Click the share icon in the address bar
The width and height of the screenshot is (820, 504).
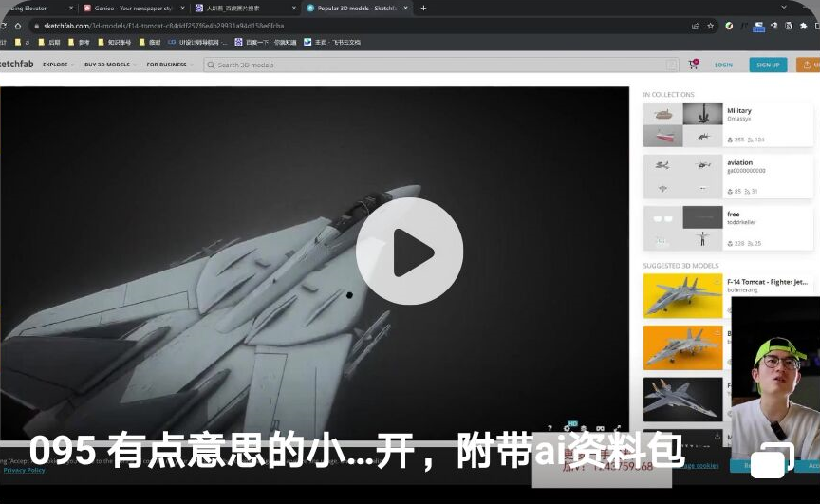coord(696,26)
